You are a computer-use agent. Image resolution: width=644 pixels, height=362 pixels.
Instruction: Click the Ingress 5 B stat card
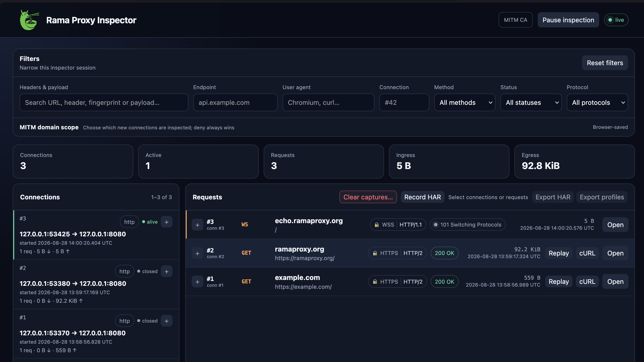click(449, 162)
